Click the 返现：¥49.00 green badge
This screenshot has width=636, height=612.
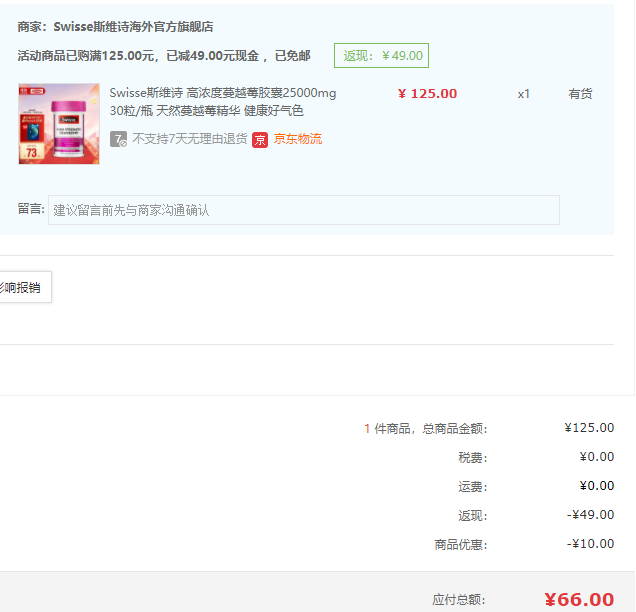click(x=381, y=56)
